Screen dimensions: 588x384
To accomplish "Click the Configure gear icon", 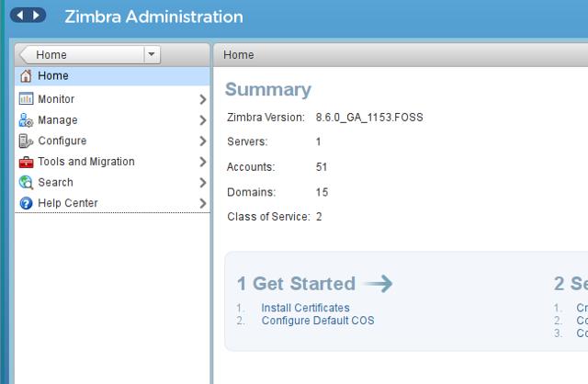I will (26, 141).
